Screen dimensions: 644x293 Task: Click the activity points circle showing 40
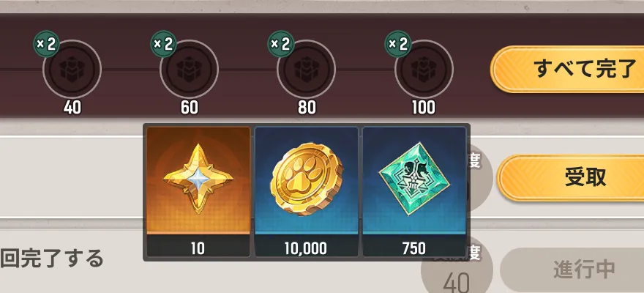(457, 267)
